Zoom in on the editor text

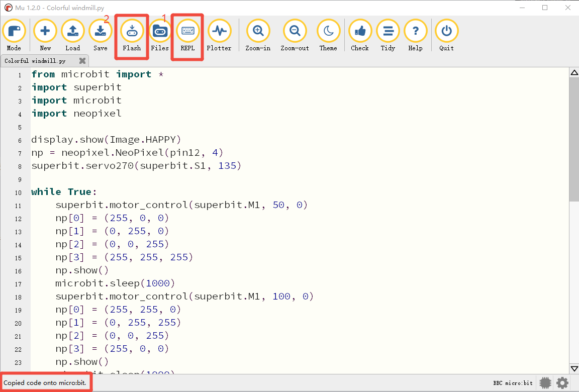coord(258,36)
